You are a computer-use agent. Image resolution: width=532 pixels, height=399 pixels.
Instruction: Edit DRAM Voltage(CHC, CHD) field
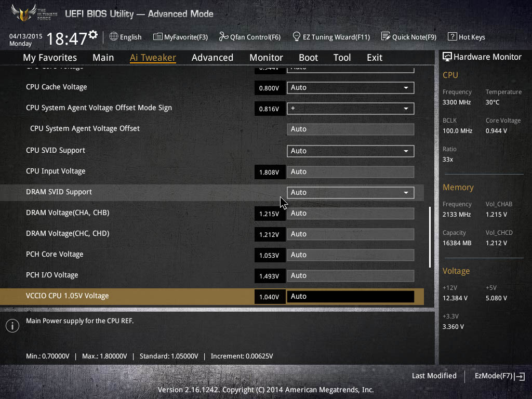(351, 234)
